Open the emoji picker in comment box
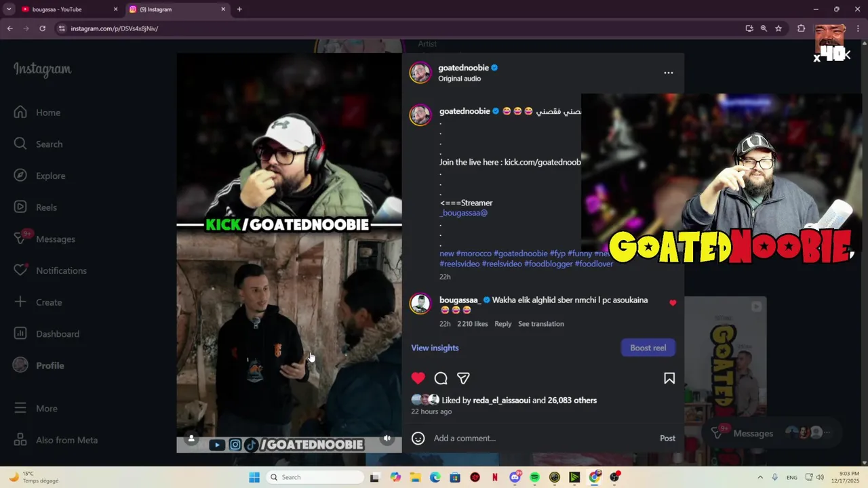 tap(418, 439)
